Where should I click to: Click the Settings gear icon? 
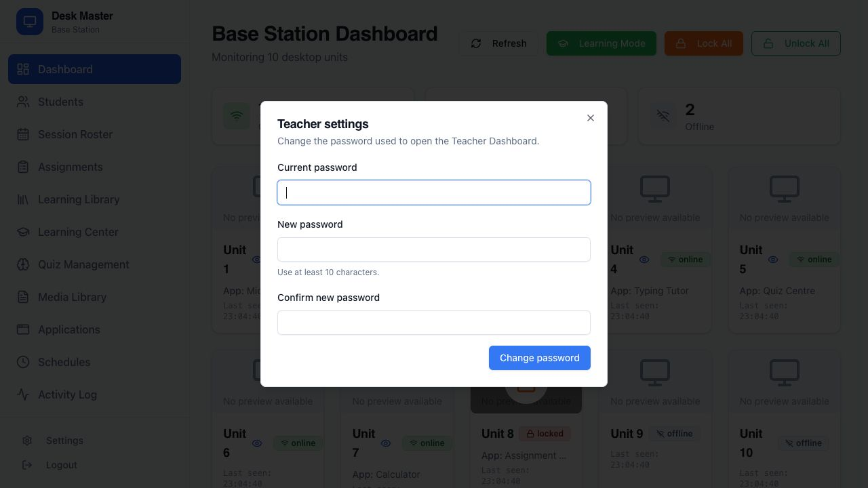click(27, 441)
